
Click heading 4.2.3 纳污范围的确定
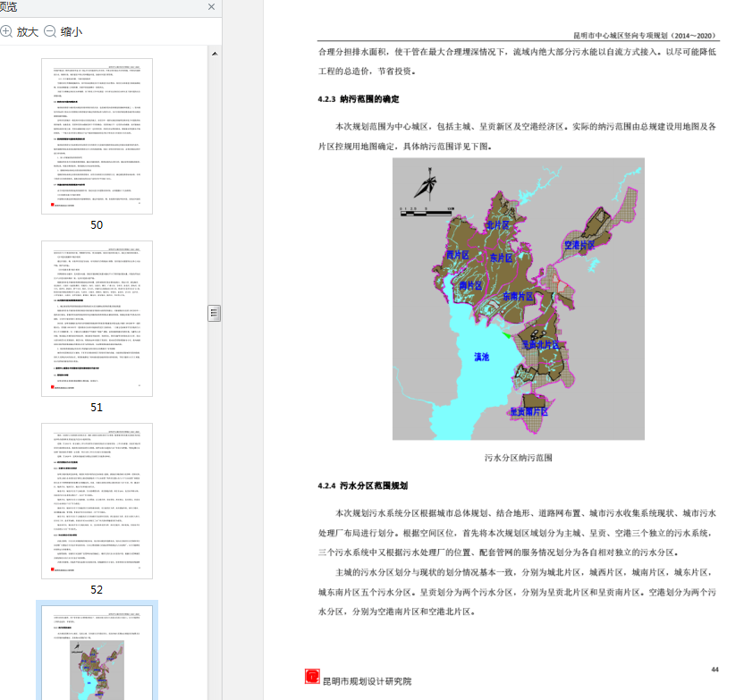click(x=359, y=98)
